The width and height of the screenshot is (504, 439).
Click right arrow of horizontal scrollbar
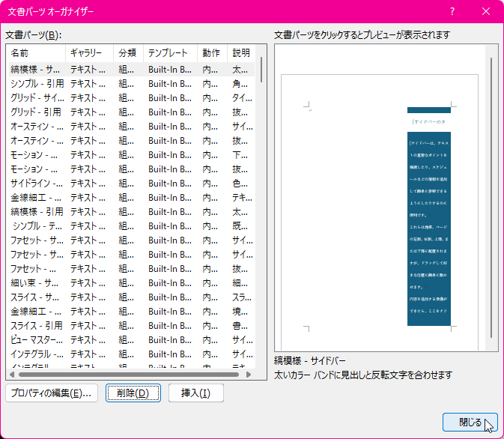click(249, 375)
